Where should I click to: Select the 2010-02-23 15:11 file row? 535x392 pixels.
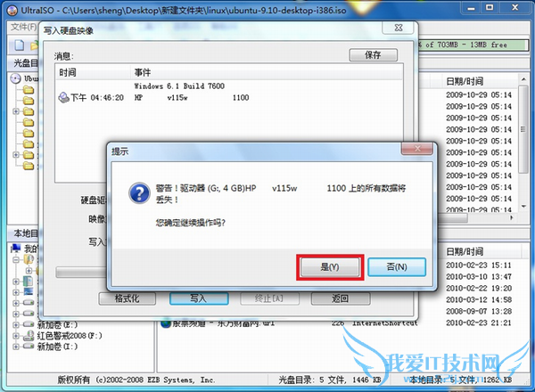(x=479, y=265)
